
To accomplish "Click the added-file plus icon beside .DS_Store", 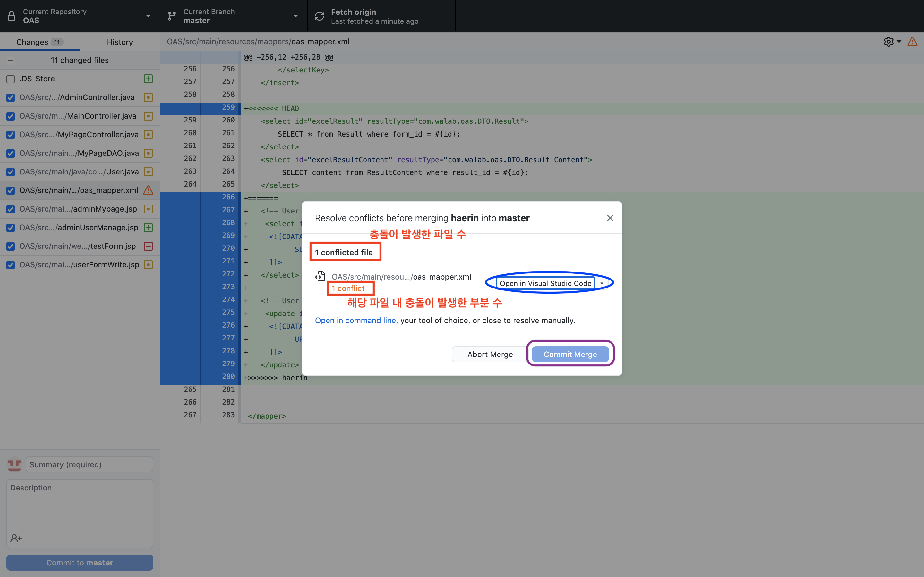I will coord(148,79).
